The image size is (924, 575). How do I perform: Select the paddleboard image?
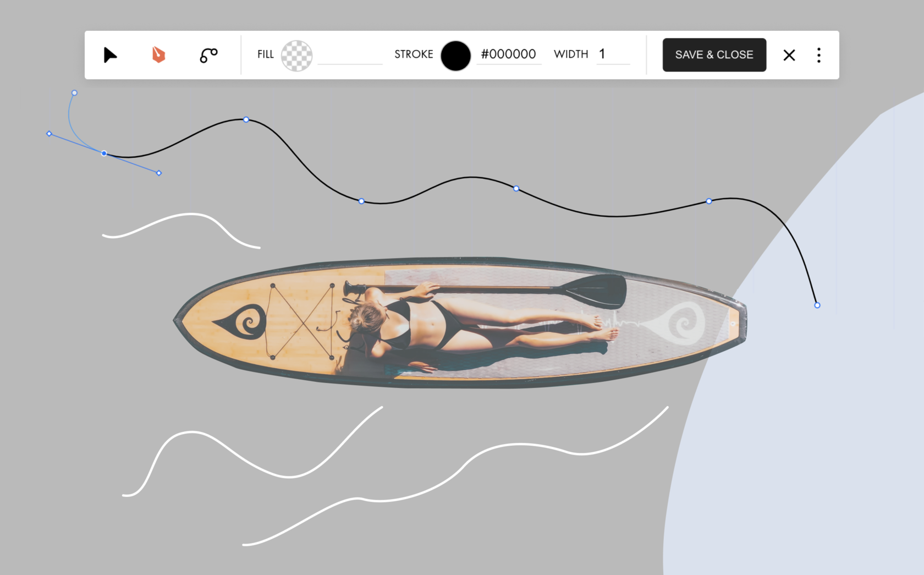click(460, 322)
